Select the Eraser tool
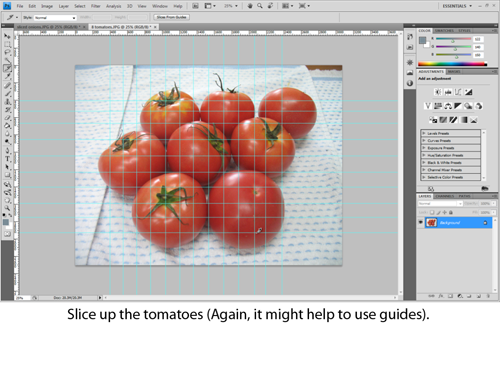 (x=7, y=118)
